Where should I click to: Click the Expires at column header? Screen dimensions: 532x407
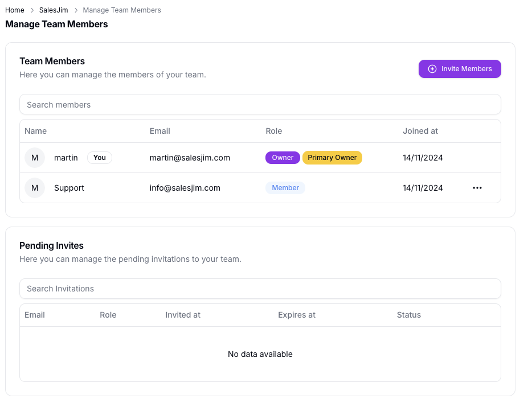point(297,315)
